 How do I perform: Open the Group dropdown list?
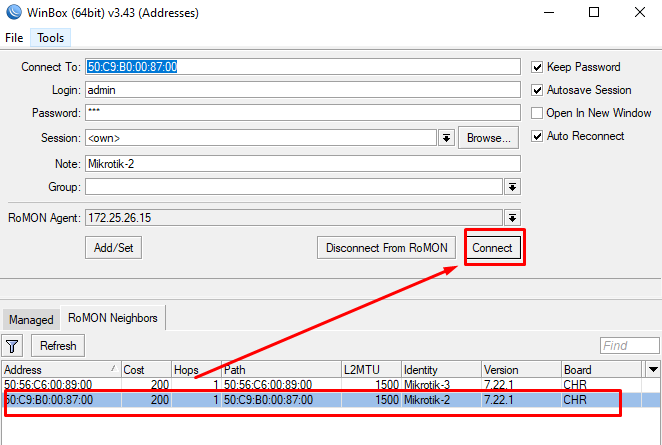[x=512, y=187]
